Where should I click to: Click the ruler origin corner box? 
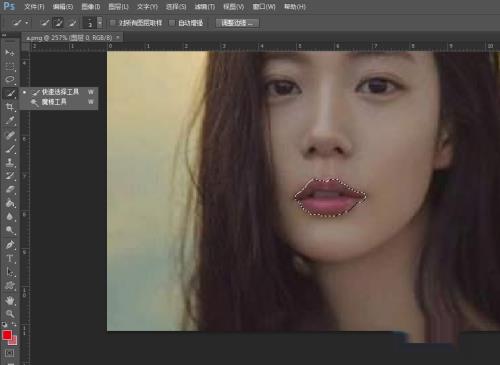[26, 46]
